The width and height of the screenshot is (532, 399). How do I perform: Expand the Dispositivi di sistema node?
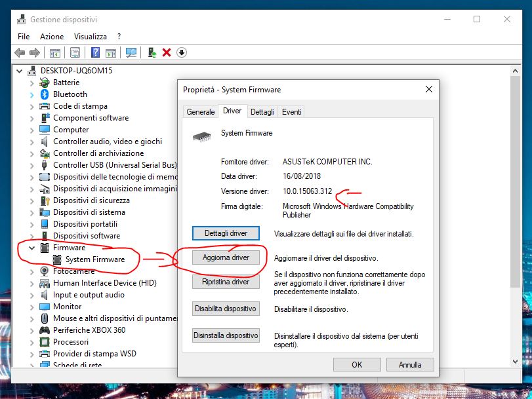[32, 212]
